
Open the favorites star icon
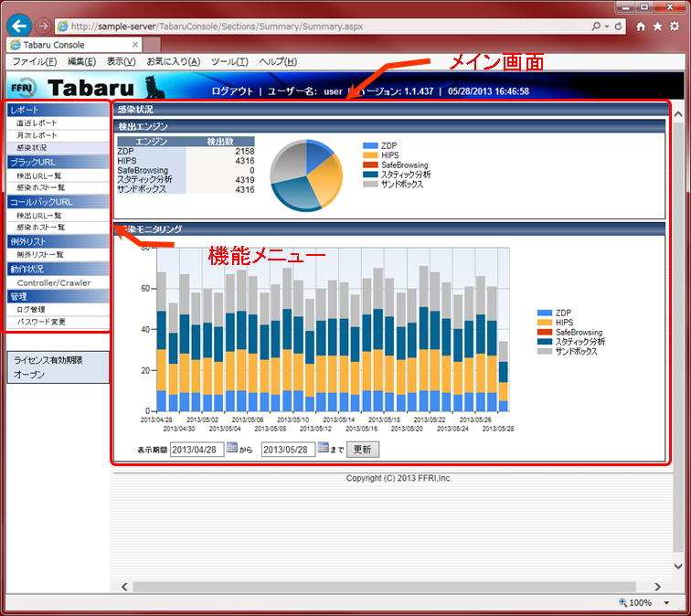(657, 27)
